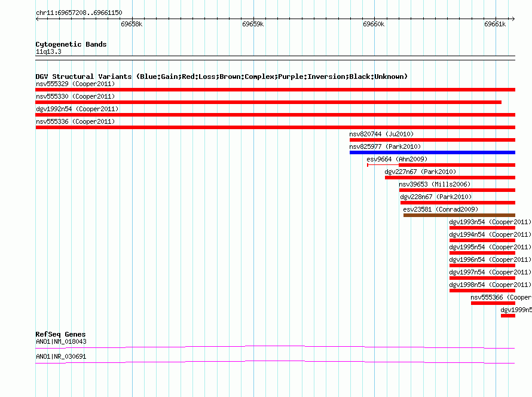Viewport: 532px width, 397px height.
Task: Select the nsv39653 (Mills2006) variant bar
Action: [457, 190]
